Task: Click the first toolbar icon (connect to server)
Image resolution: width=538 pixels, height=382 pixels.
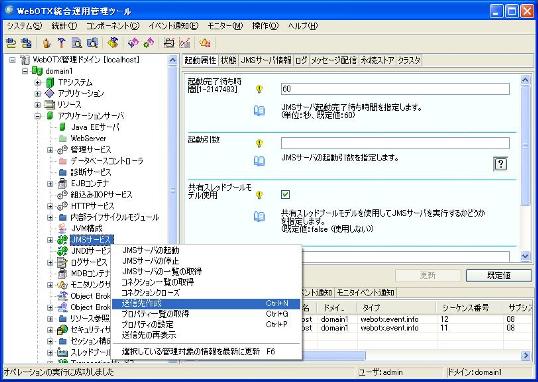Action: click(11, 43)
